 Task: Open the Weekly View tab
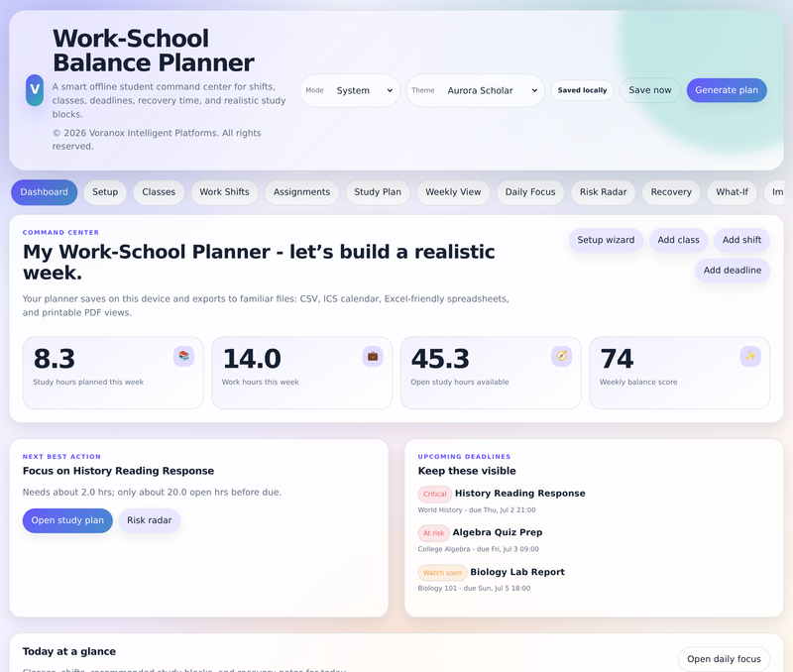(x=453, y=192)
